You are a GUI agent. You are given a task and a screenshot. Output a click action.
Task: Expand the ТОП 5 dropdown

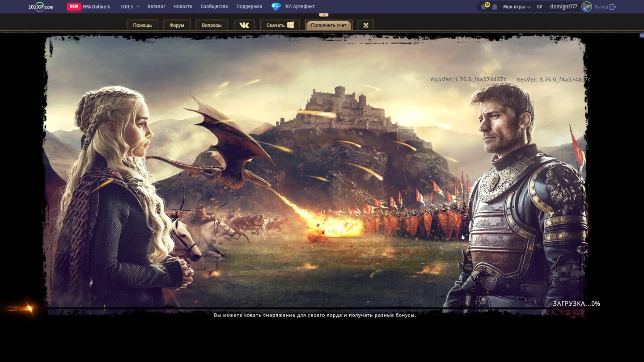(x=130, y=7)
